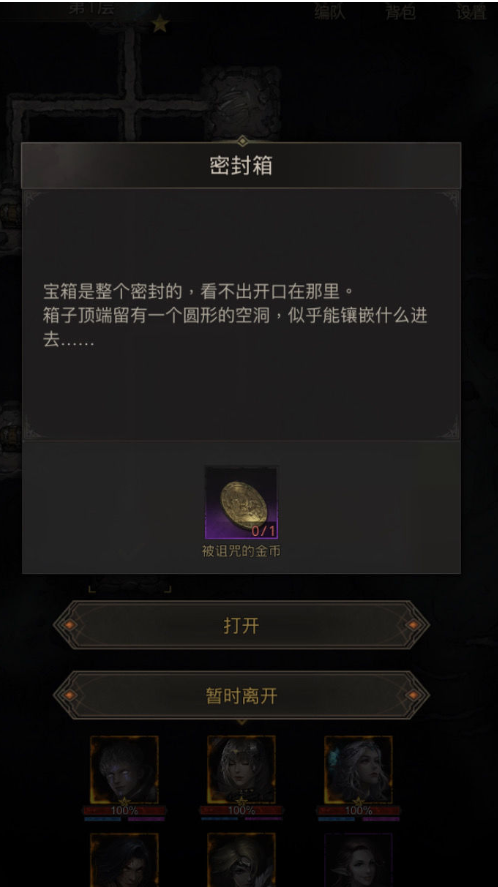Open the 设置 settings menu
Screen dimensions: 498x887
click(x=471, y=12)
